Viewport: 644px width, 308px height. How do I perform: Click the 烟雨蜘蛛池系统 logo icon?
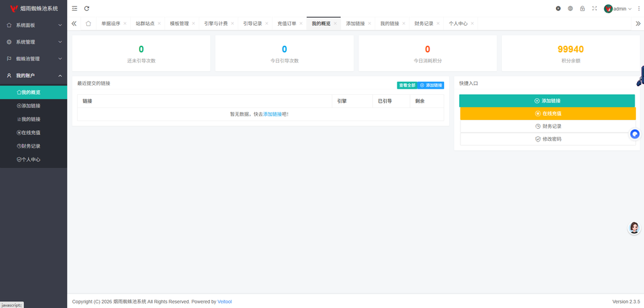[14, 8]
